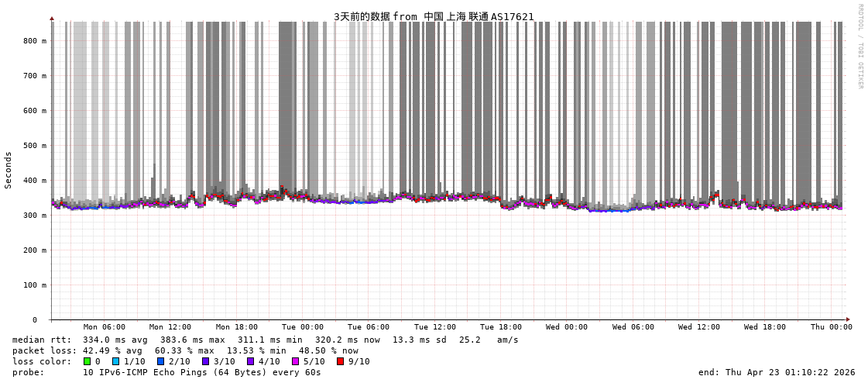Click the graph title with AS17621
Screen dimensions: 868x383
(x=434, y=16)
